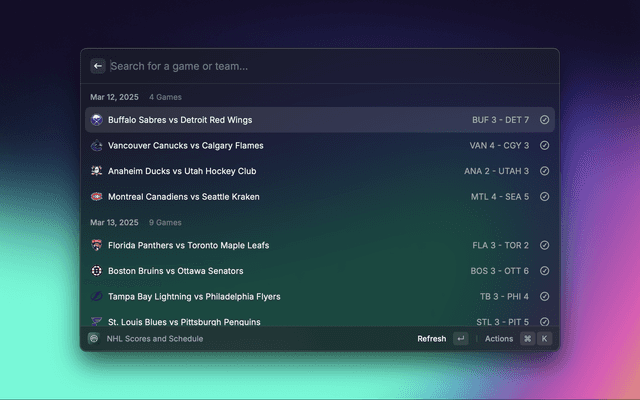
Task: Click the Tampa Bay Lightning team logo
Action: (97, 297)
